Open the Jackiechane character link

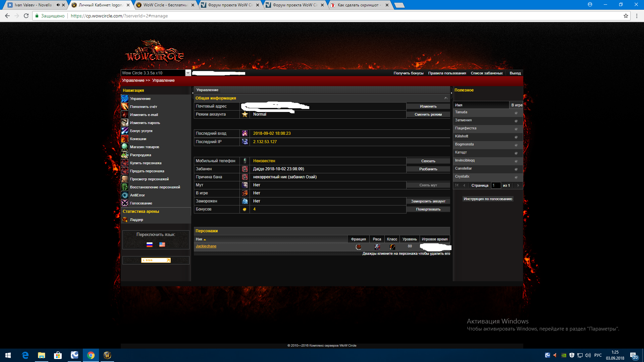(x=206, y=246)
